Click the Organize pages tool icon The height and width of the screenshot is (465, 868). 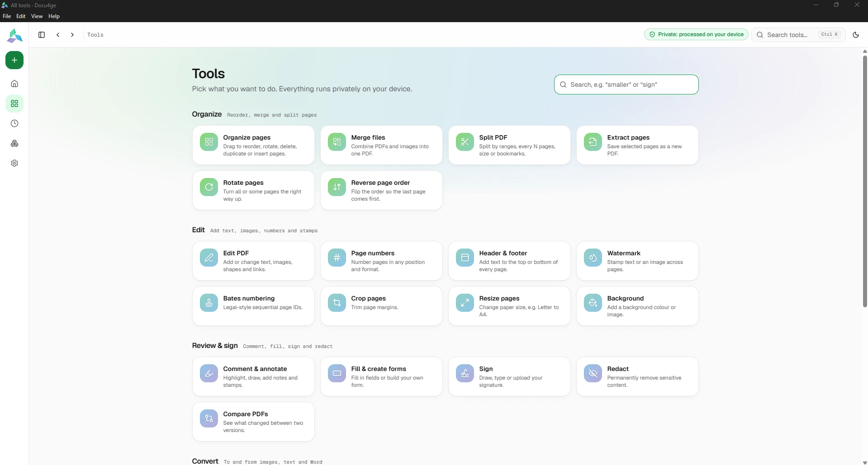(209, 142)
